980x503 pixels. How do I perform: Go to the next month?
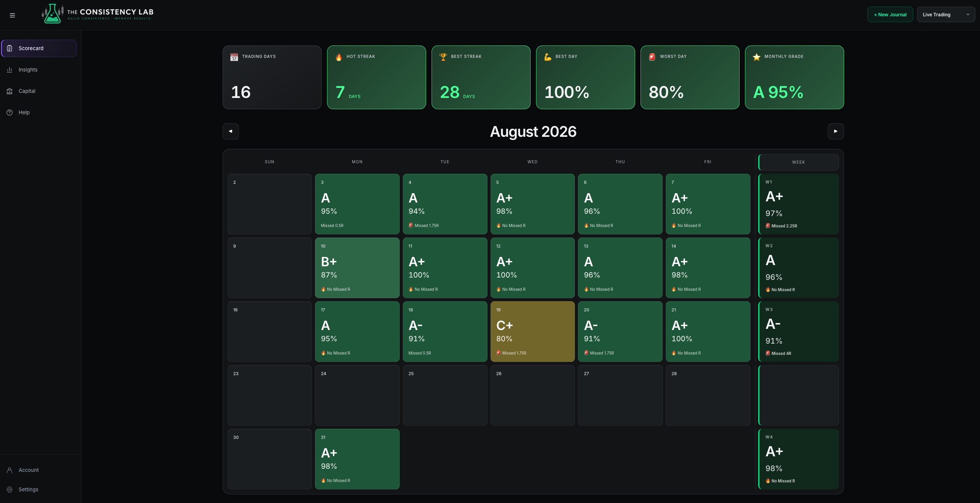coord(836,131)
